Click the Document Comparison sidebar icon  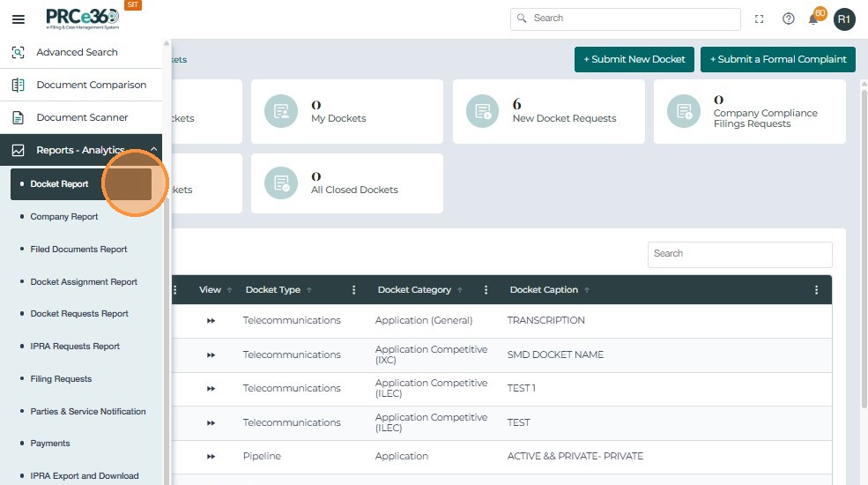[x=18, y=85]
